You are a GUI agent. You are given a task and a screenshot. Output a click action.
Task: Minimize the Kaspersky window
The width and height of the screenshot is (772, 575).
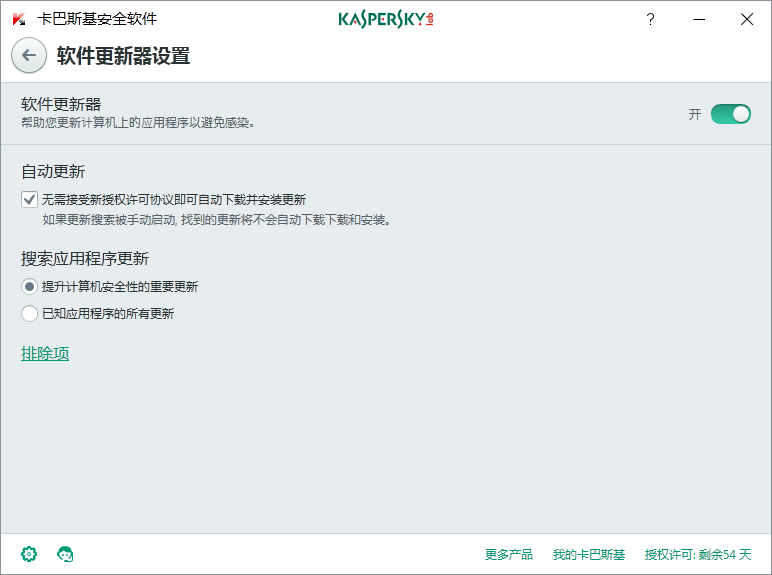[699, 19]
